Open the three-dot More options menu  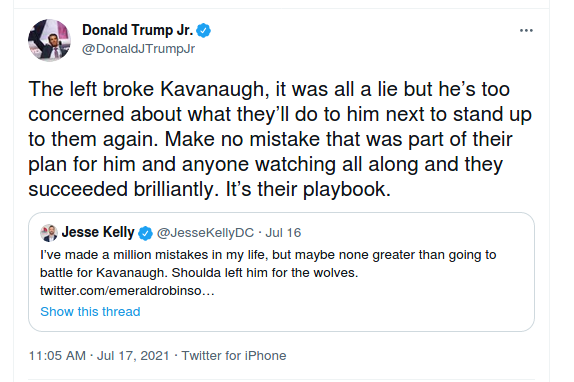tap(526, 30)
